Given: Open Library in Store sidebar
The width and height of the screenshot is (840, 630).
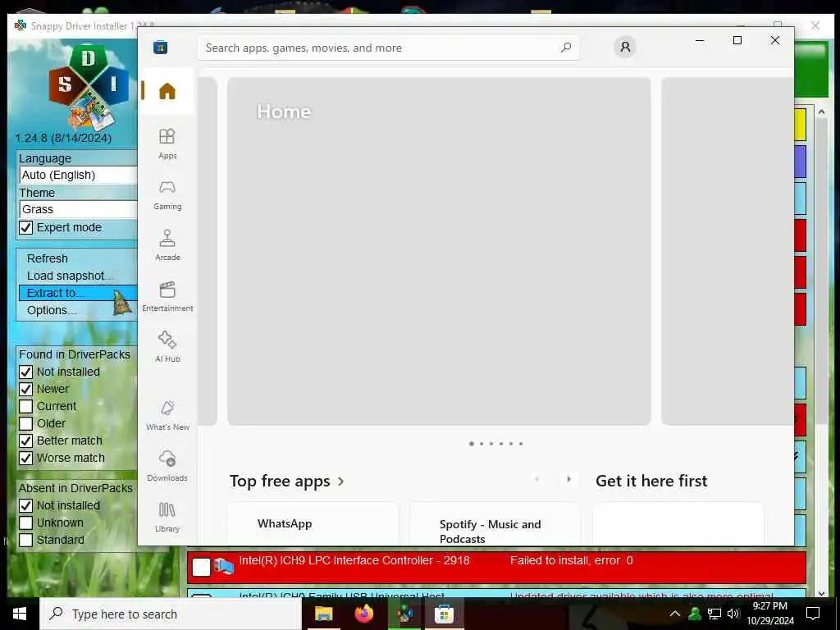Looking at the screenshot, I should click(167, 517).
